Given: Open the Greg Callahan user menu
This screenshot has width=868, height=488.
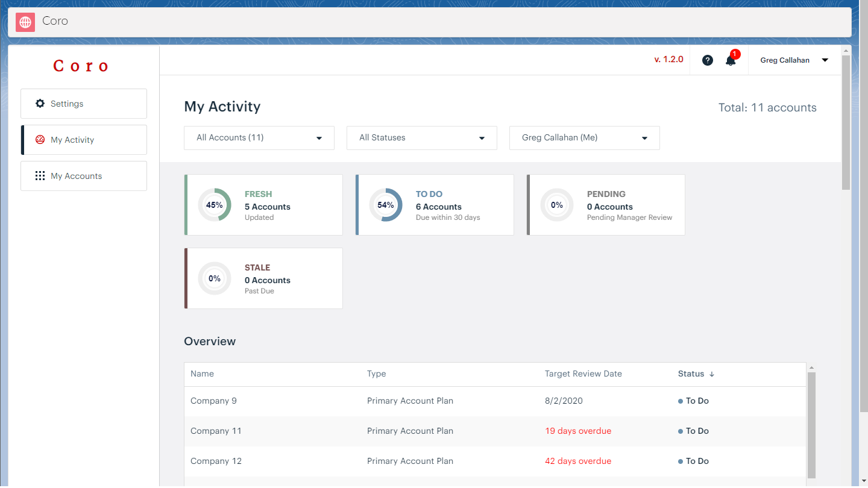Looking at the screenshot, I should pyautogui.click(x=794, y=60).
